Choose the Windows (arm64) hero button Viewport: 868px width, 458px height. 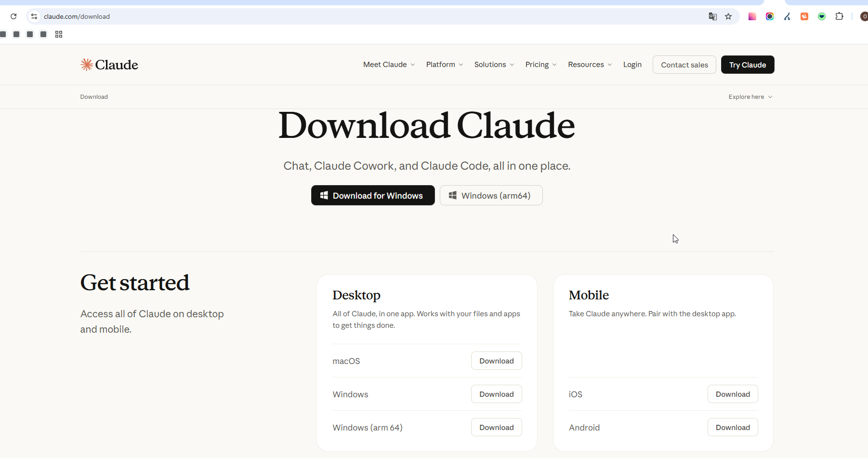pyautogui.click(x=491, y=195)
